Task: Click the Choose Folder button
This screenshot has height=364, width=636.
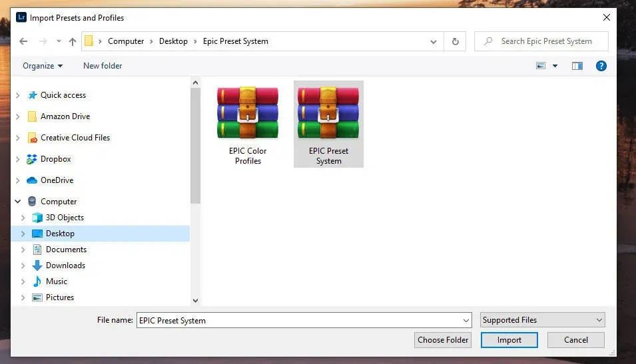Action: click(x=443, y=340)
